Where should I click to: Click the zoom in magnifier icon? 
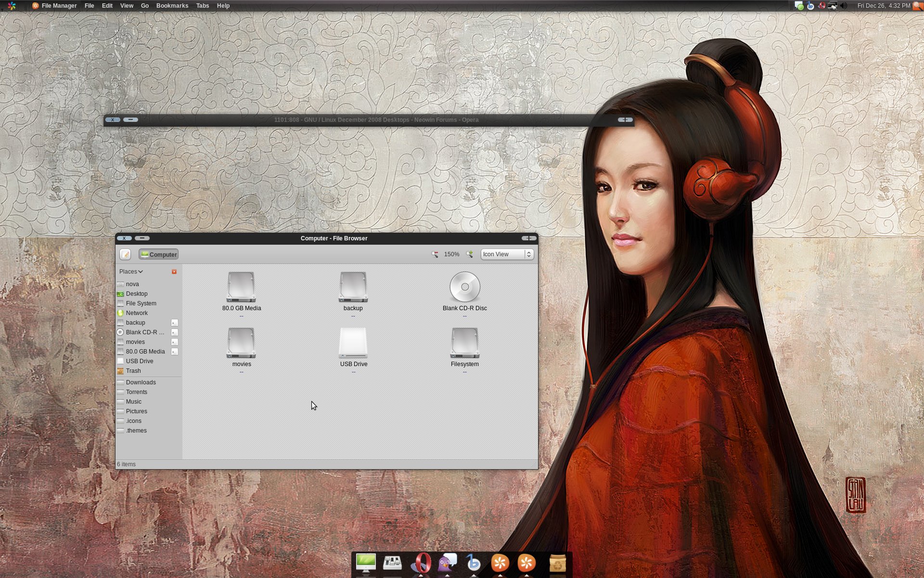tap(469, 254)
